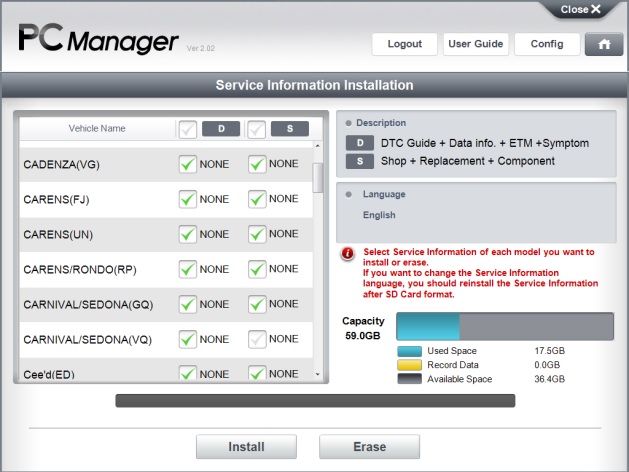Click Logout button
Image resolution: width=629 pixels, height=472 pixels.
[404, 44]
